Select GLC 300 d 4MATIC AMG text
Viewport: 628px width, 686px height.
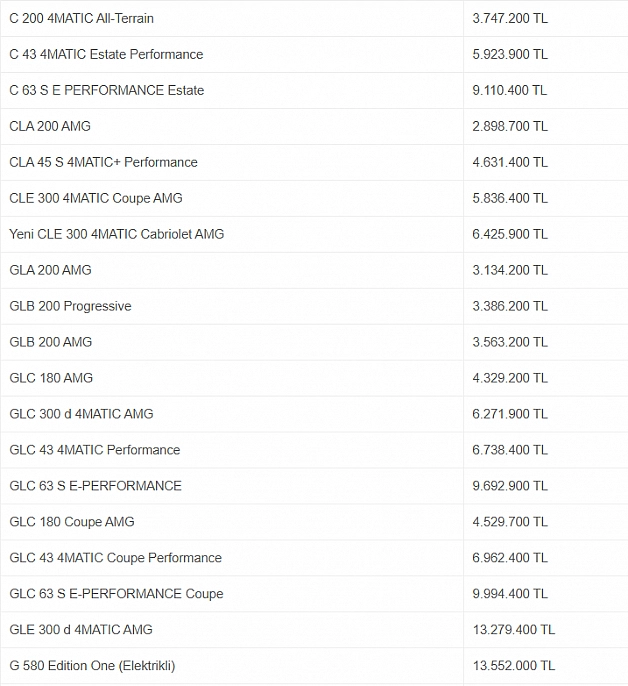81,413
